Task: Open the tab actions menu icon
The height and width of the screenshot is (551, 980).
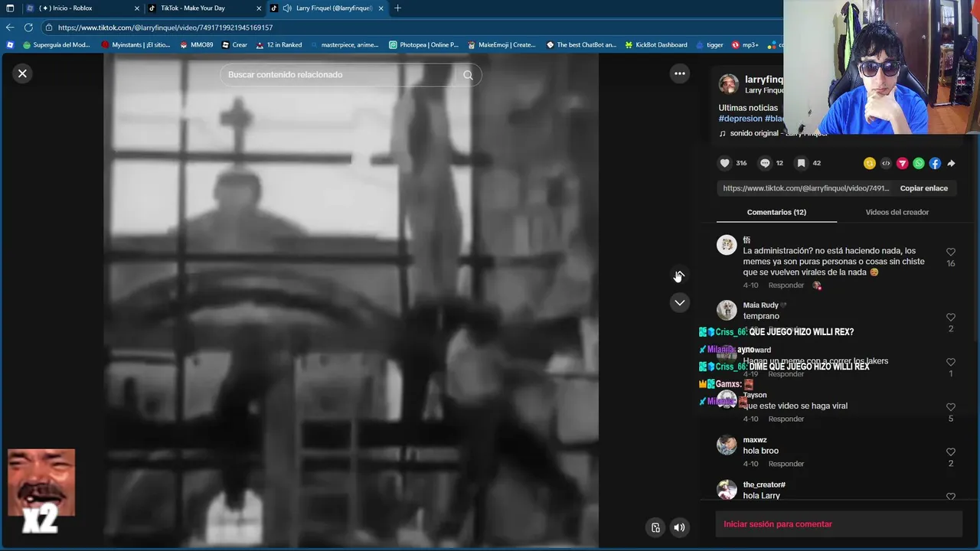Action: pos(9,8)
